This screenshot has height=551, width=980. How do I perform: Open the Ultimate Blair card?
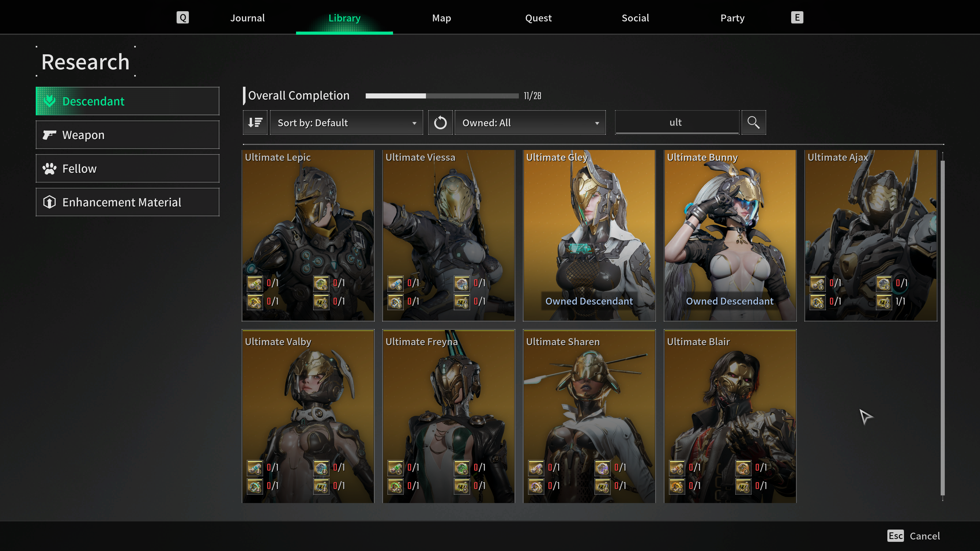(x=730, y=416)
